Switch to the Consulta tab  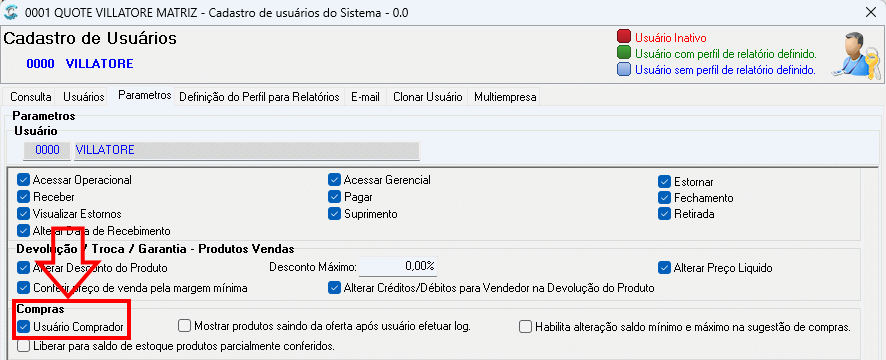[x=31, y=97]
